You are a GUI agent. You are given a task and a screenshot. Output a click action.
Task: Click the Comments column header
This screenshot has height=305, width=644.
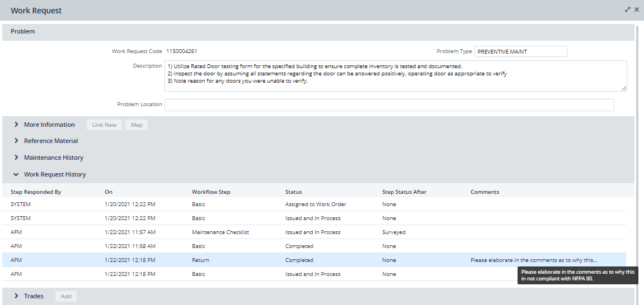tap(485, 192)
